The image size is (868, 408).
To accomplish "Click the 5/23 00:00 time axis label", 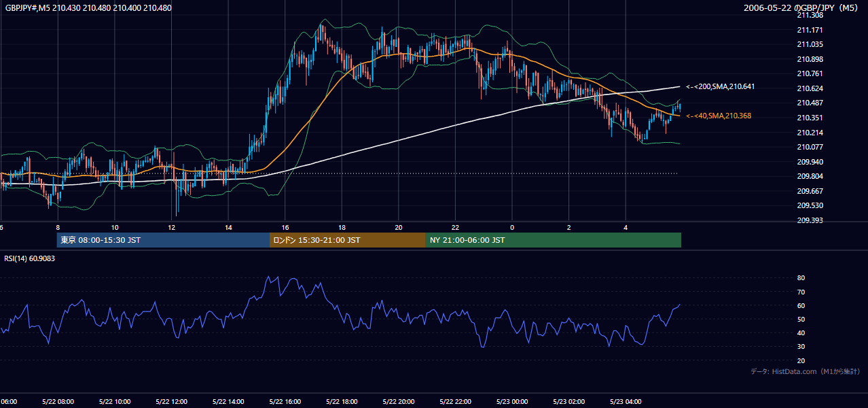I will pyautogui.click(x=511, y=402).
